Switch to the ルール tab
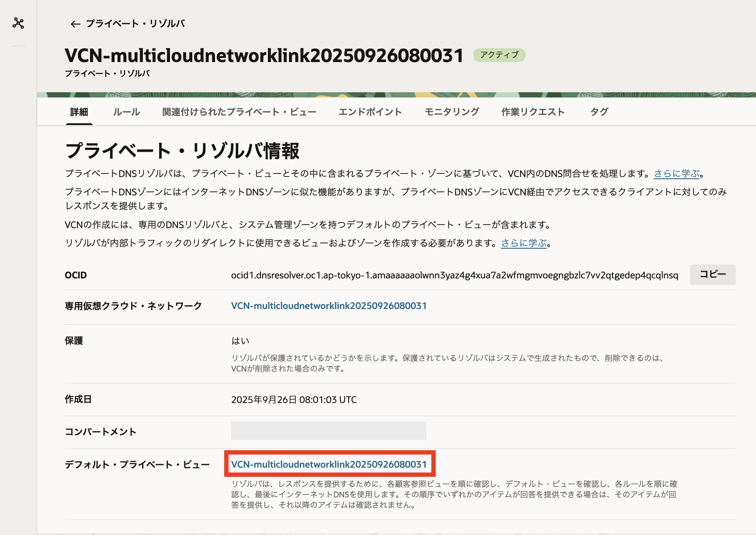This screenshot has width=756, height=535. 126,112
